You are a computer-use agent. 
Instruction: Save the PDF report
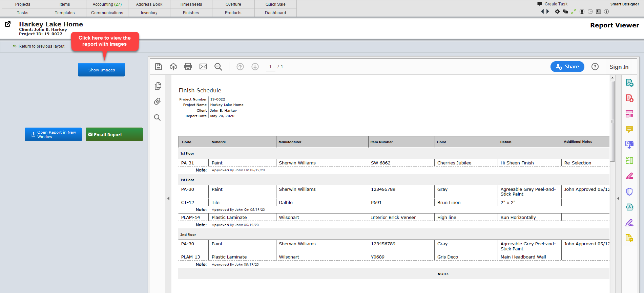click(158, 67)
